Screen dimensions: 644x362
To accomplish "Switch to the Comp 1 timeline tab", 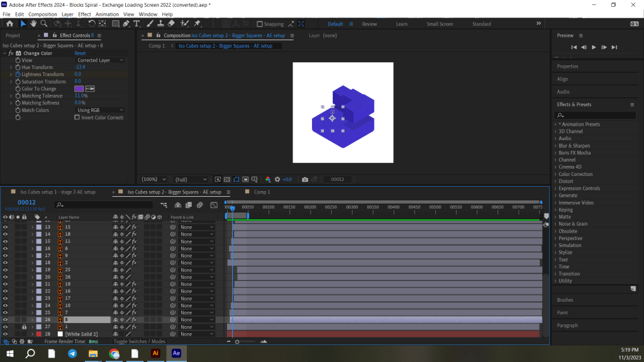I will pyautogui.click(x=262, y=192).
